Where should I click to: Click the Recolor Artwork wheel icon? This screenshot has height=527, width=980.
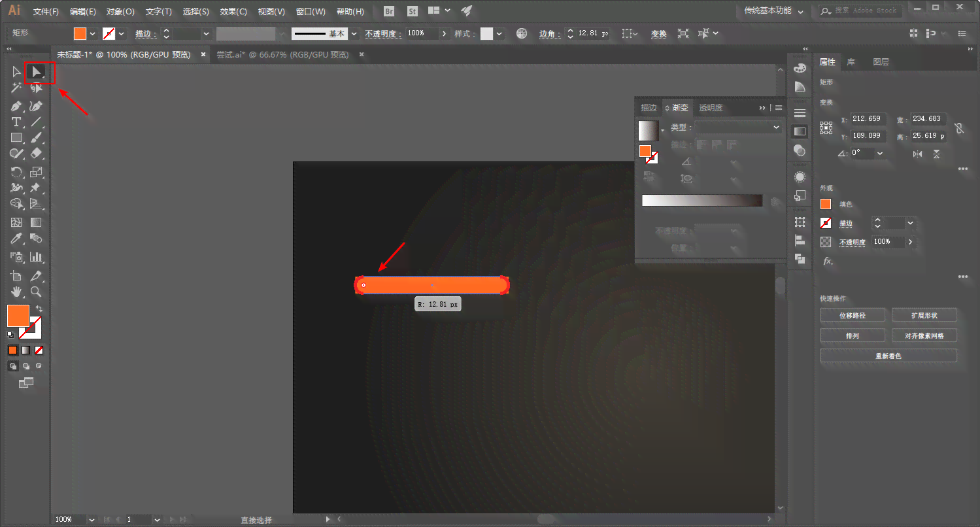[x=521, y=33]
